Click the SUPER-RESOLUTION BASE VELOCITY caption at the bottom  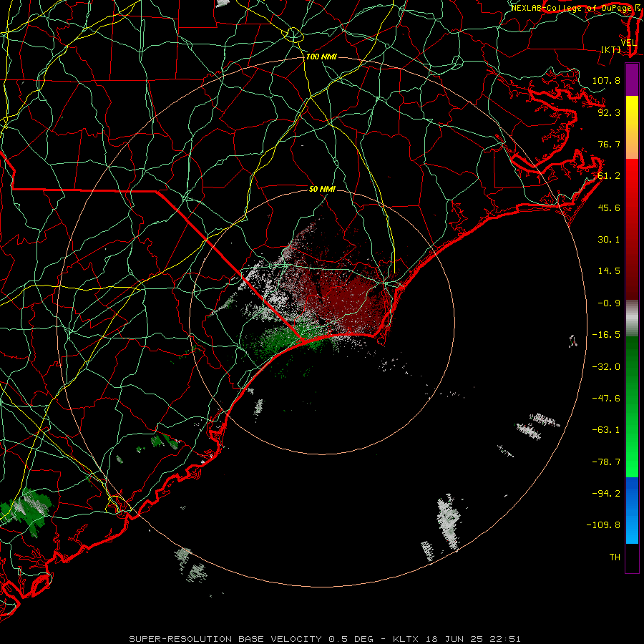325,639
